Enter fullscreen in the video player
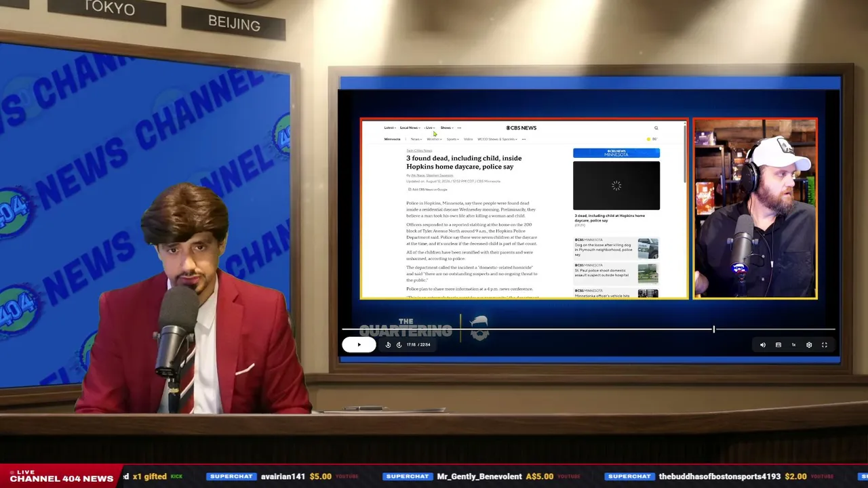 (x=825, y=345)
